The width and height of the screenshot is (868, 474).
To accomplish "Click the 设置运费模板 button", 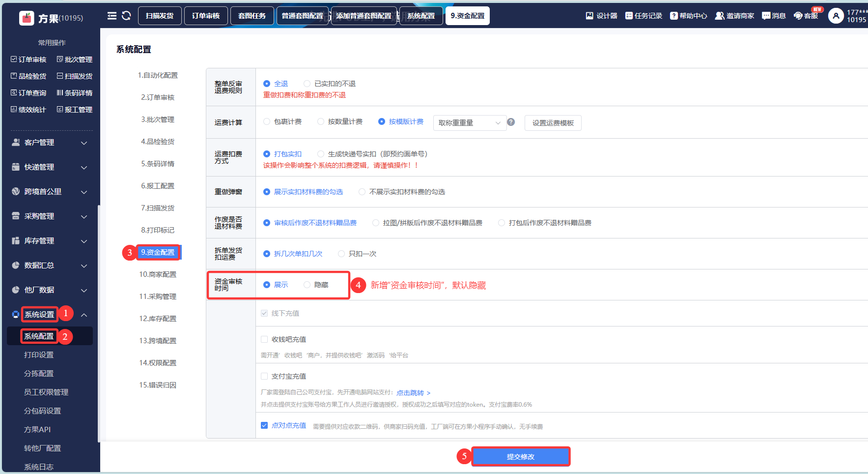I will (x=553, y=123).
